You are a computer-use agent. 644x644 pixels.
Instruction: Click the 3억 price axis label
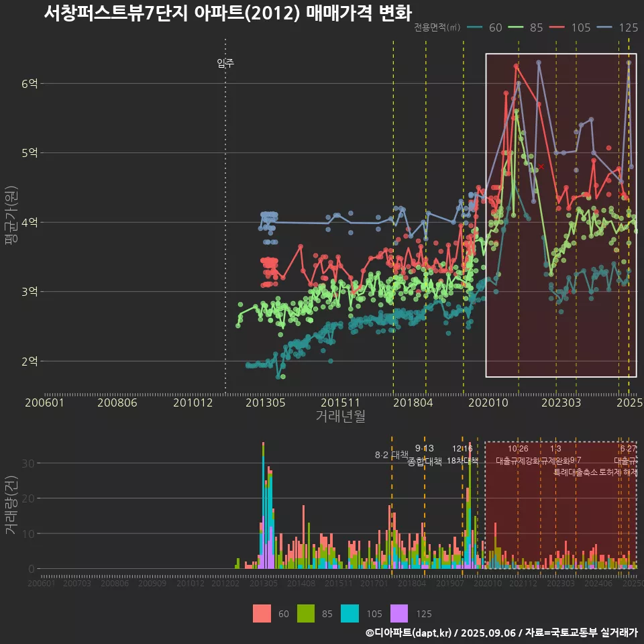point(30,292)
